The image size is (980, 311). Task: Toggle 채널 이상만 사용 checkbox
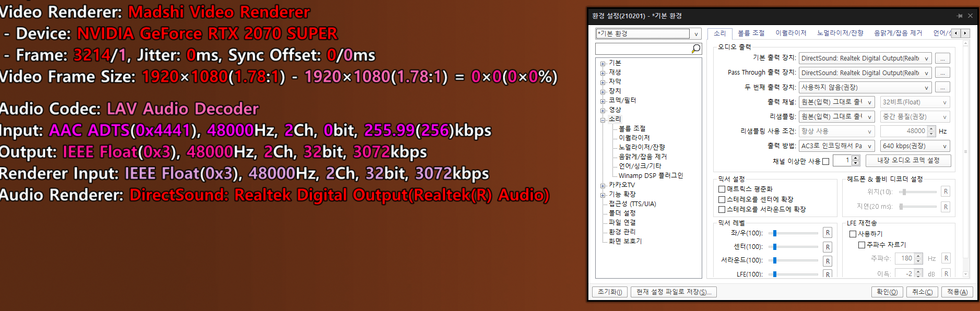825,161
